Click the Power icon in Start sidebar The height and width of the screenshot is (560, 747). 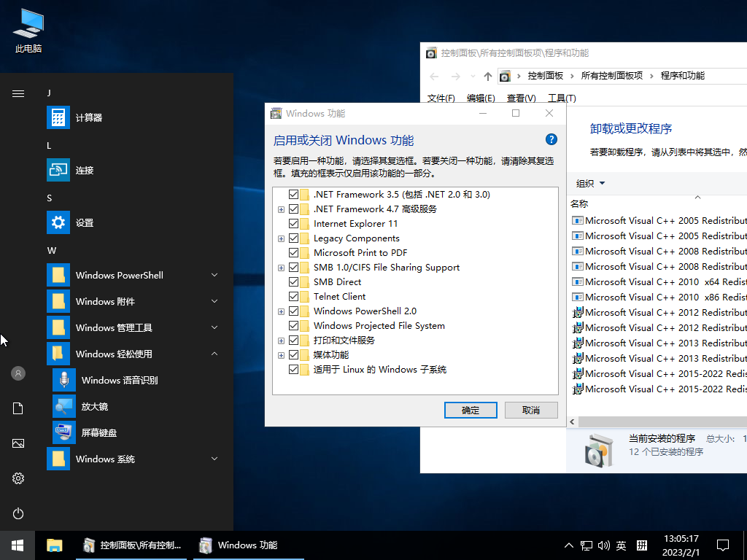point(18,513)
